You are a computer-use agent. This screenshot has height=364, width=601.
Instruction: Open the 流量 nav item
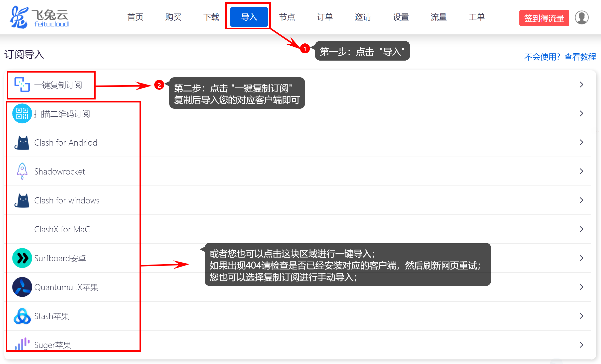pos(439,17)
